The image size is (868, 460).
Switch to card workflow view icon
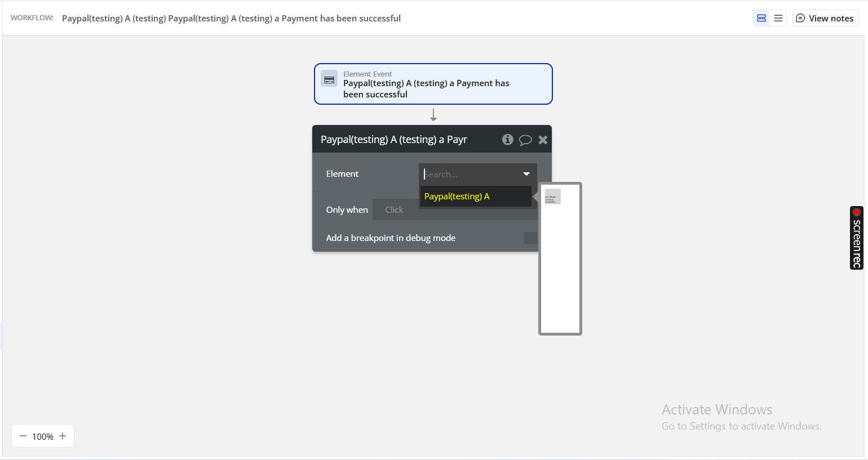[761, 18]
